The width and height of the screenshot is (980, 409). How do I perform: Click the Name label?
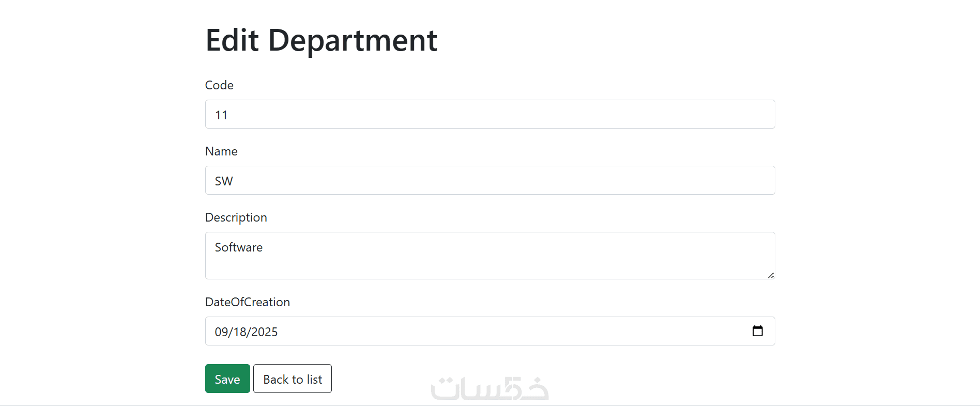pyautogui.click(x=221, y=151)
